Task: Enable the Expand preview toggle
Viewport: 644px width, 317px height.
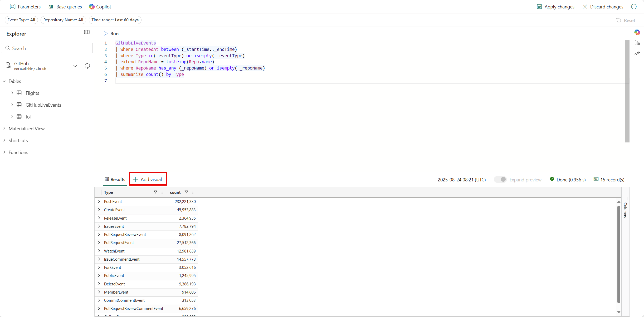Action: (501, 179)
